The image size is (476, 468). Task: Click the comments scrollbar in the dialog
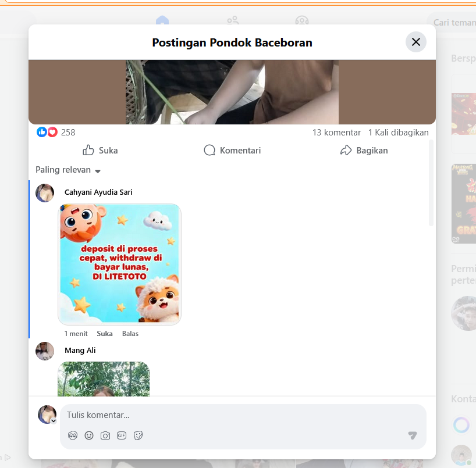[x=431, y=183]
